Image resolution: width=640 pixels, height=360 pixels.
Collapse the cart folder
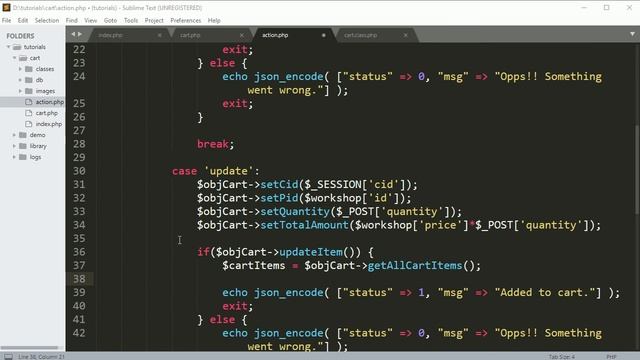point(14,58)
